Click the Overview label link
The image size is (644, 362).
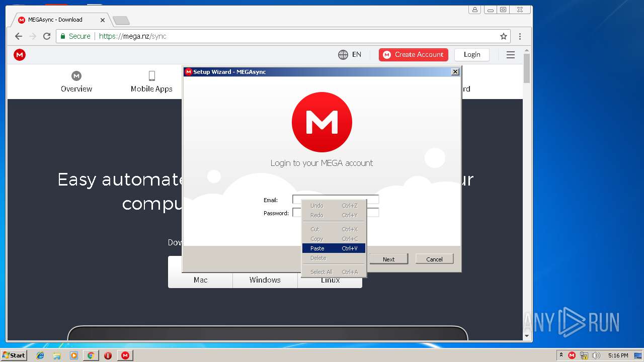coord(76,89)
